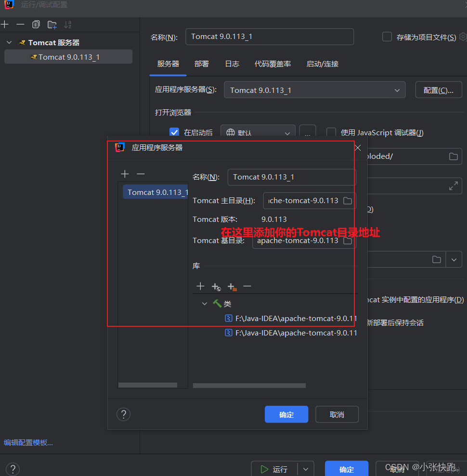Enable 使用 JavaScript 调试器 checkbox
Image resolution: width=467 pixels, height=476 pixels.
coord(331,132)
